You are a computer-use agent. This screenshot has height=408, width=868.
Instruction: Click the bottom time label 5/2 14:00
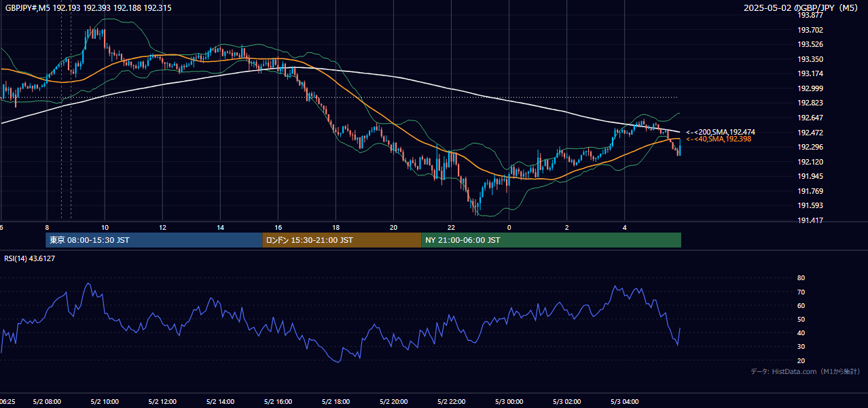click(x=220, y=402)
